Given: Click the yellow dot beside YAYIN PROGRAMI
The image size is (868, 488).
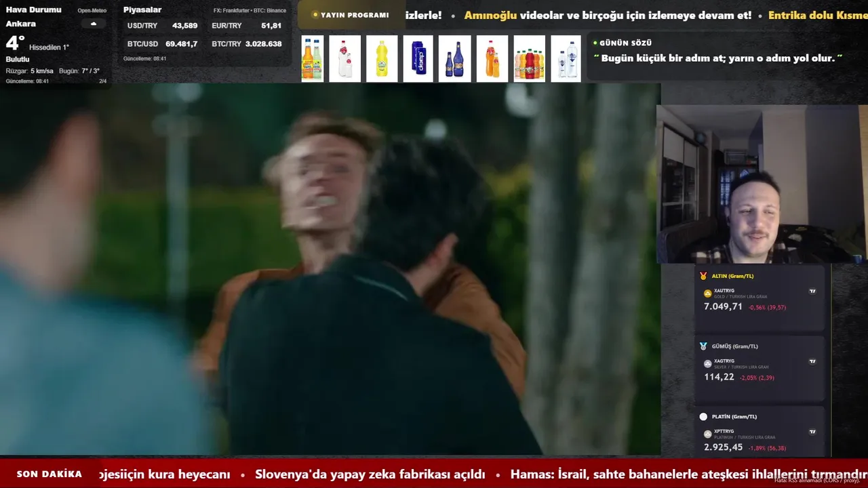Looking at the screenshot, I should point(315,15).
